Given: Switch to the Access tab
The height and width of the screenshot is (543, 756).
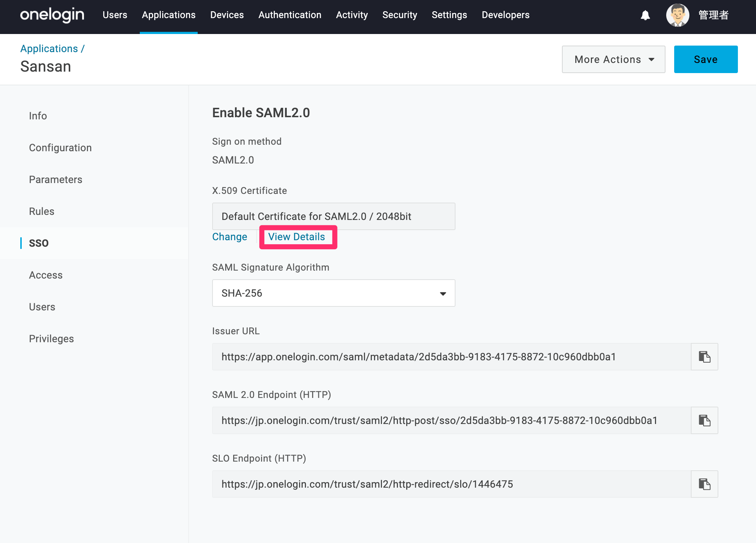Looking at the screenshot, I should (46, 275).
